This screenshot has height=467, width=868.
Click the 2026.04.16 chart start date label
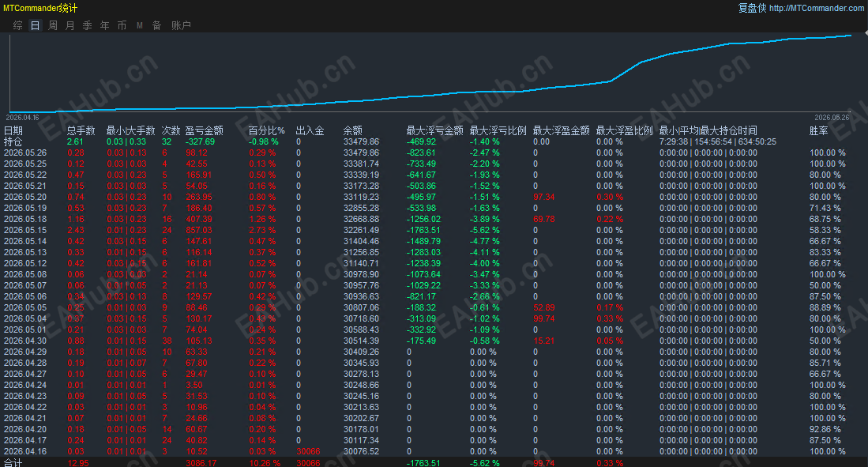click(23, 118)
